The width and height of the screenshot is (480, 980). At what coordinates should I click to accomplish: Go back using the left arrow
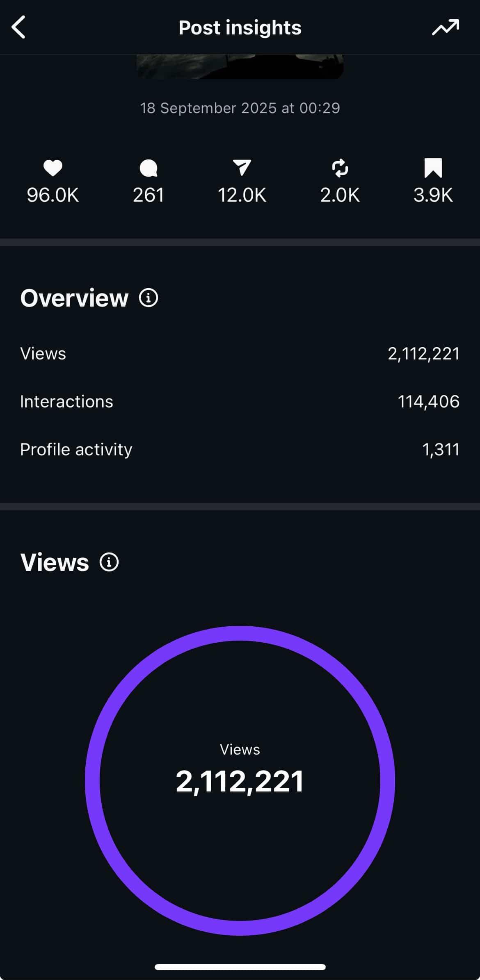tap(19, 27)
